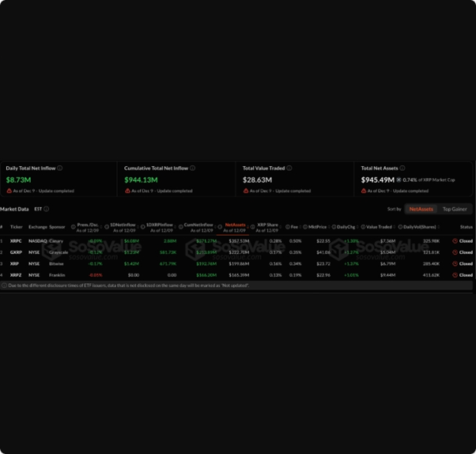Screen dimensions: 476x454
Task: Show info tooltip for Value Traded column
Action: [363, 227]
